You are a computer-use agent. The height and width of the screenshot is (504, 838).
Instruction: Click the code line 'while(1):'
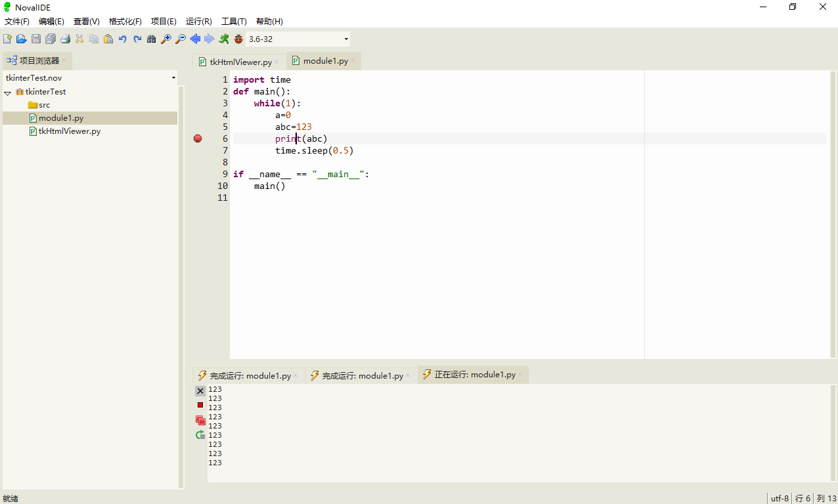click(278, 103)
